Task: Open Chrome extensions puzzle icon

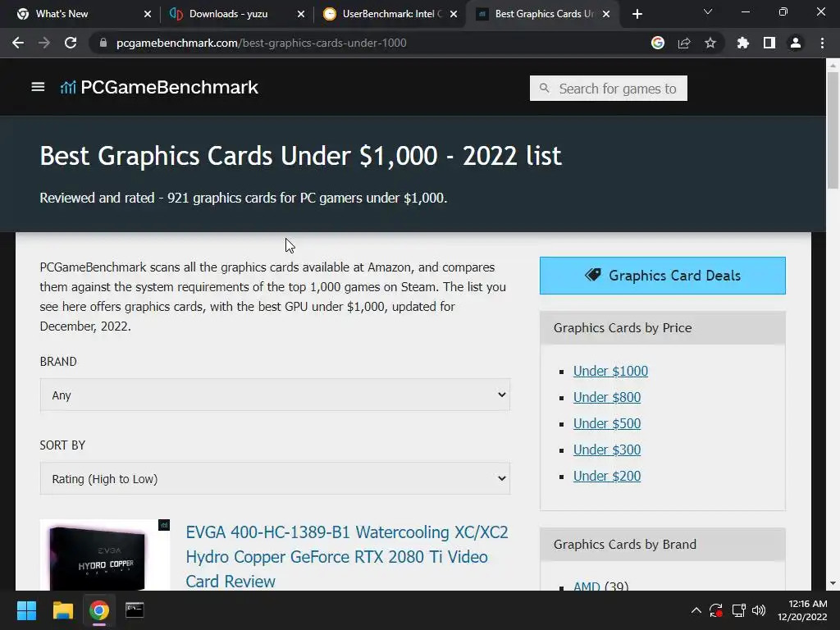Action: click(x=743, y=43)
